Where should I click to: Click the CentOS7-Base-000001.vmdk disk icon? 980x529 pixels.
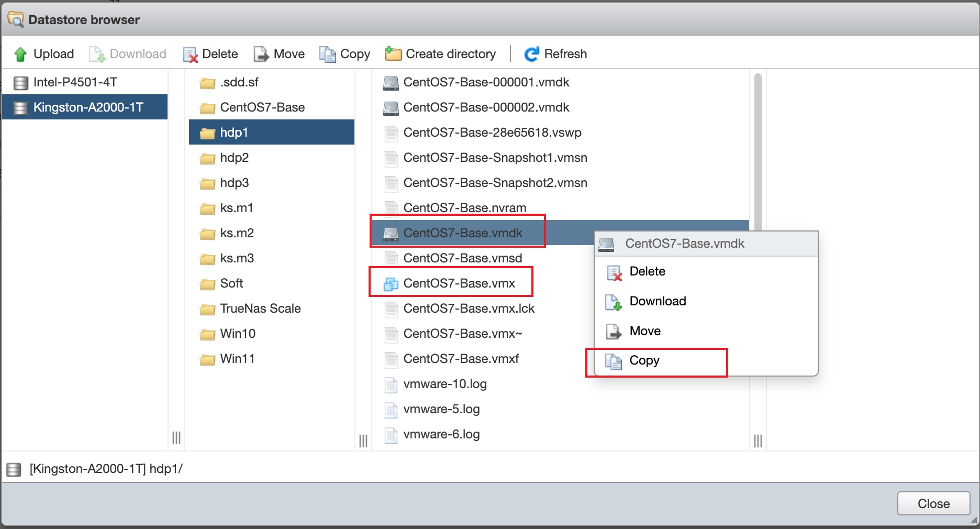point(391,83)
